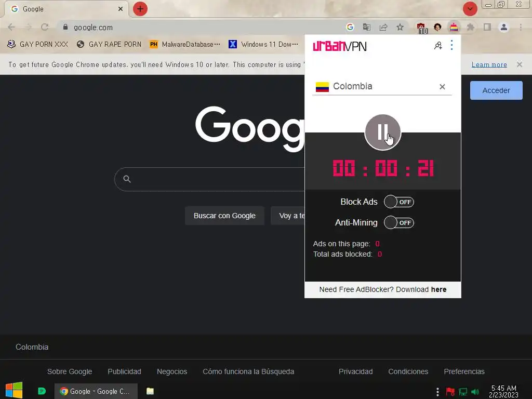The image size is (532, 399).
Task: Toggle the Anti-Mining switch
Action: [x=398, y=223]
